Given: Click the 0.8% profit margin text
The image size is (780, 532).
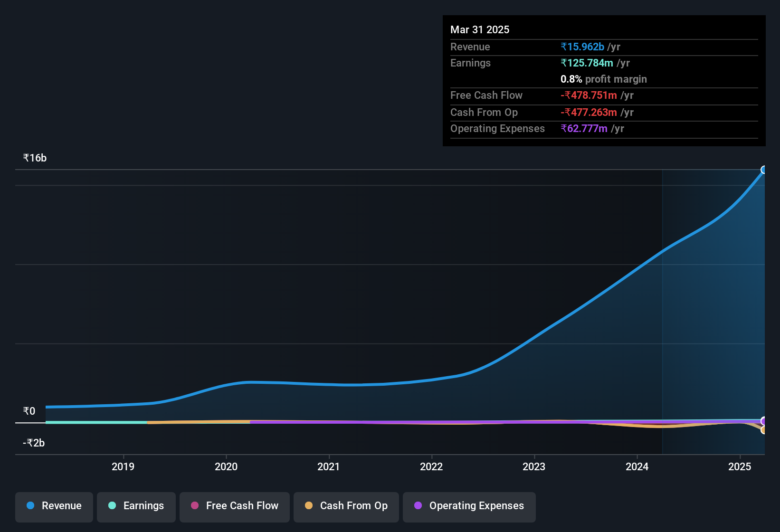Looking at the screenshot, I should tap(604, 79).
